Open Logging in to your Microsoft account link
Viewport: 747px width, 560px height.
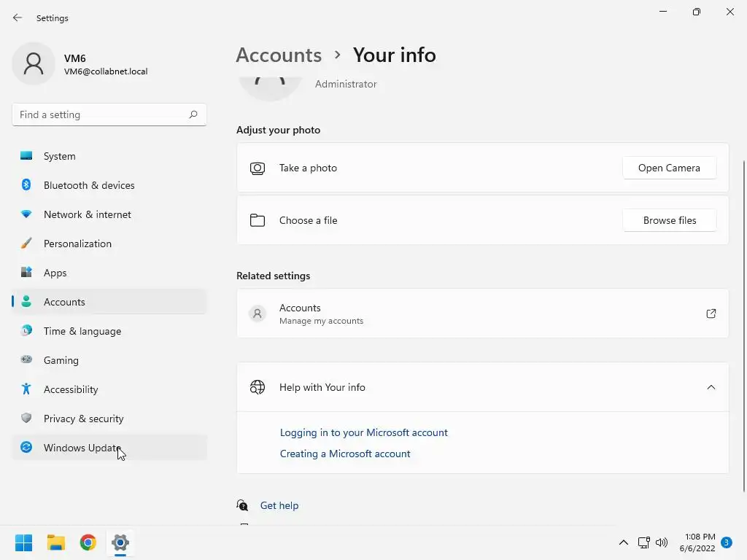coord(363,432)
